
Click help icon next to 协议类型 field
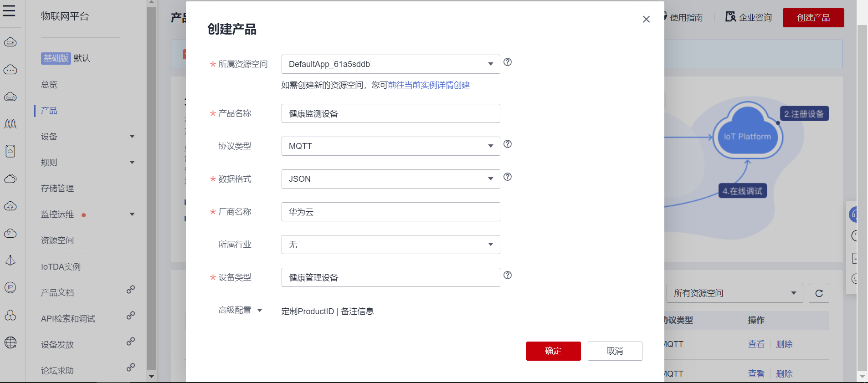[508, 144]
